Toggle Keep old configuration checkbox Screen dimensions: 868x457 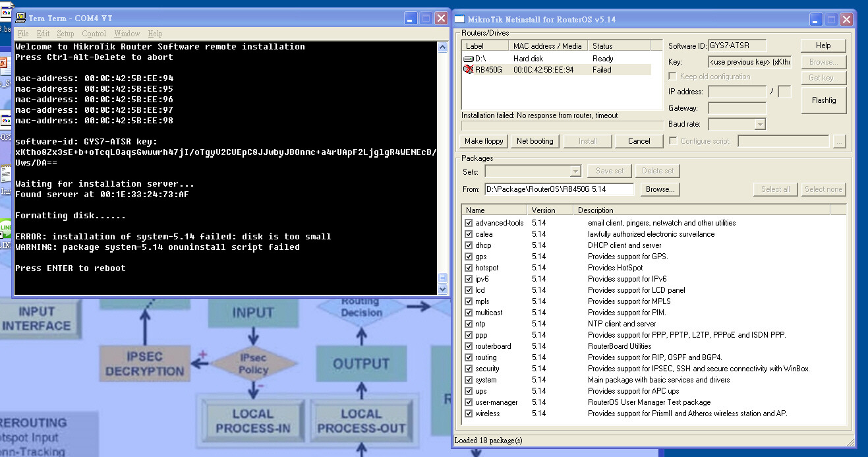coord(673,76)
